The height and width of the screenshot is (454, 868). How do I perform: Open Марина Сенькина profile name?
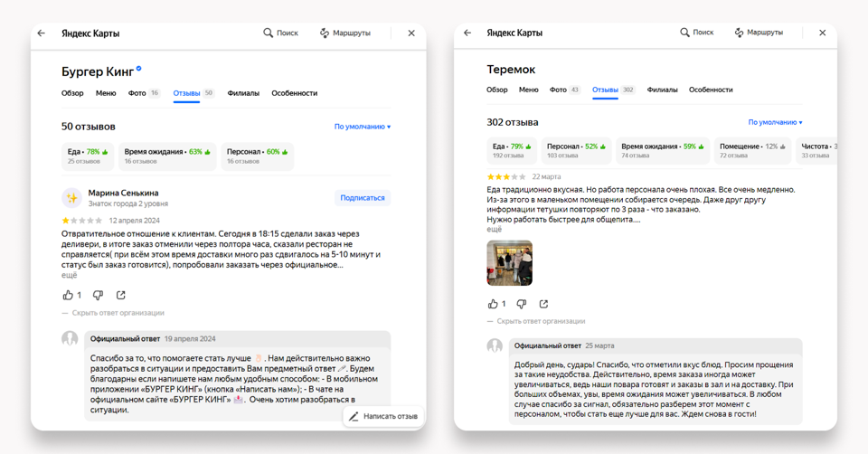124,193
